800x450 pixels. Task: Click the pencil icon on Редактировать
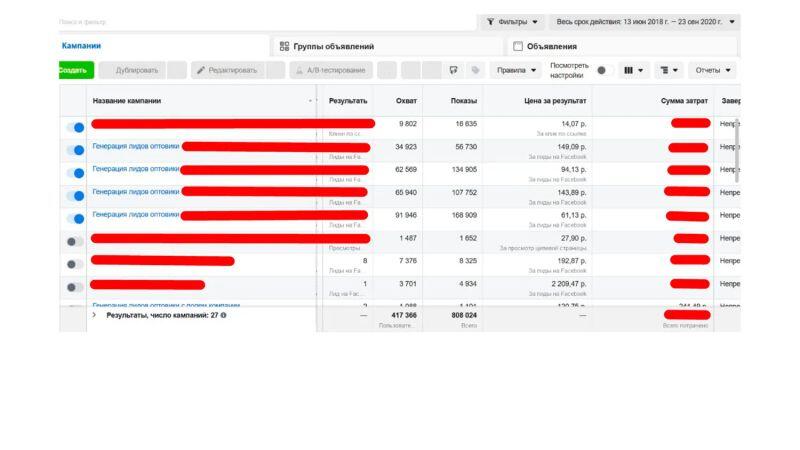pyautogui.click(x=201, y=70)
